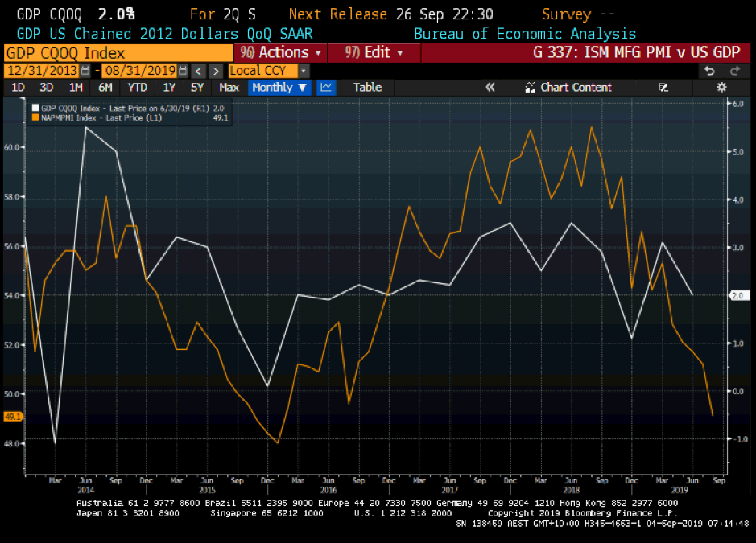Open chart settings gear icon
The image size is (756, 543).
coord(721,87)
